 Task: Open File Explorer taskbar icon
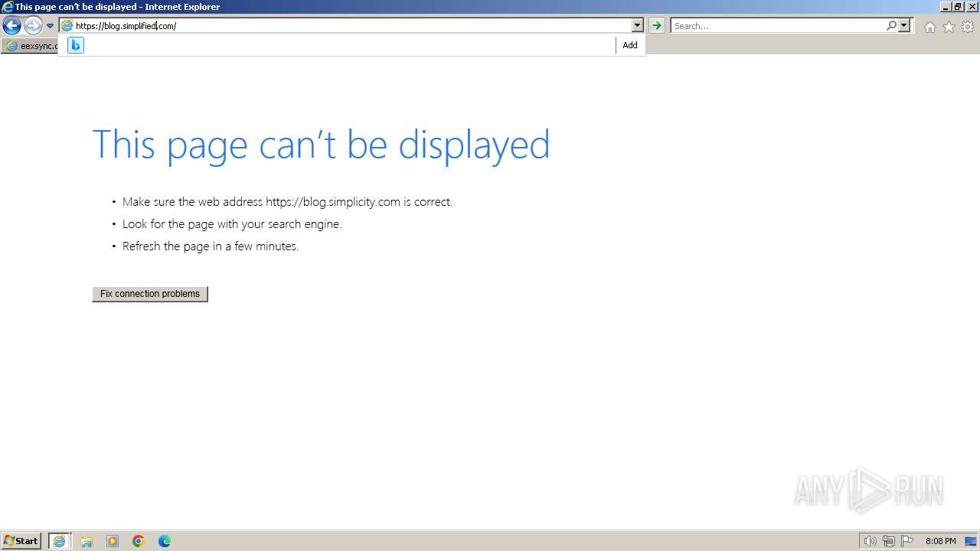click(87, 541)
